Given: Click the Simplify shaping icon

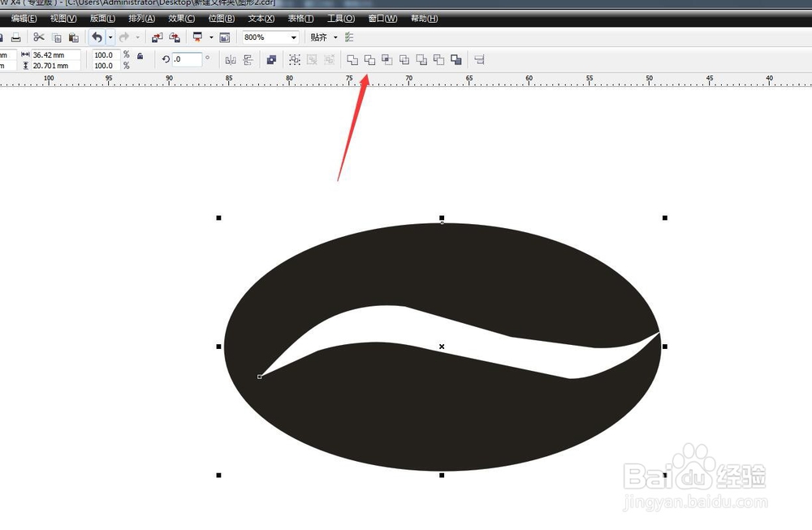Looking at the screenshot, I should pyautogui.click(x=404, y=60).
